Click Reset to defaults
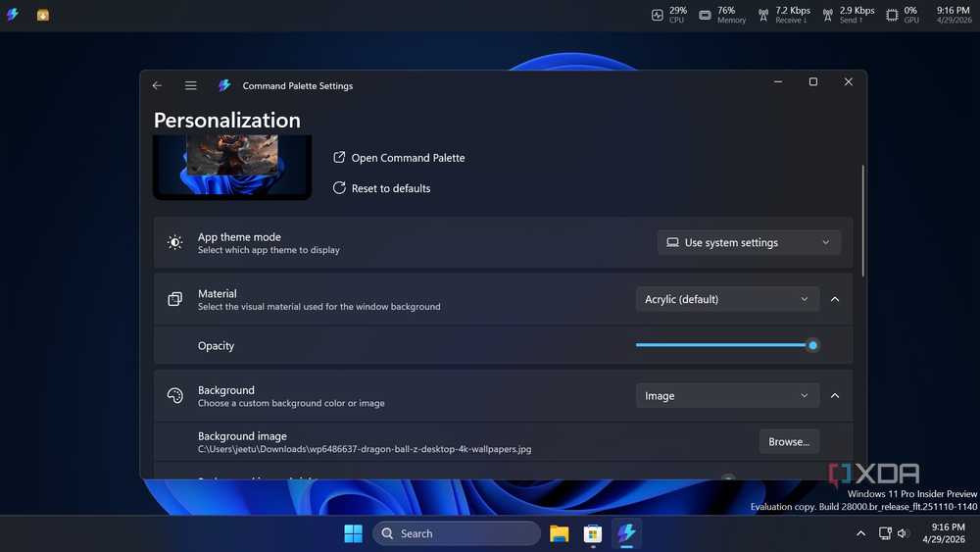The width and height of the screenshot is (980, 552). (382, 188)
